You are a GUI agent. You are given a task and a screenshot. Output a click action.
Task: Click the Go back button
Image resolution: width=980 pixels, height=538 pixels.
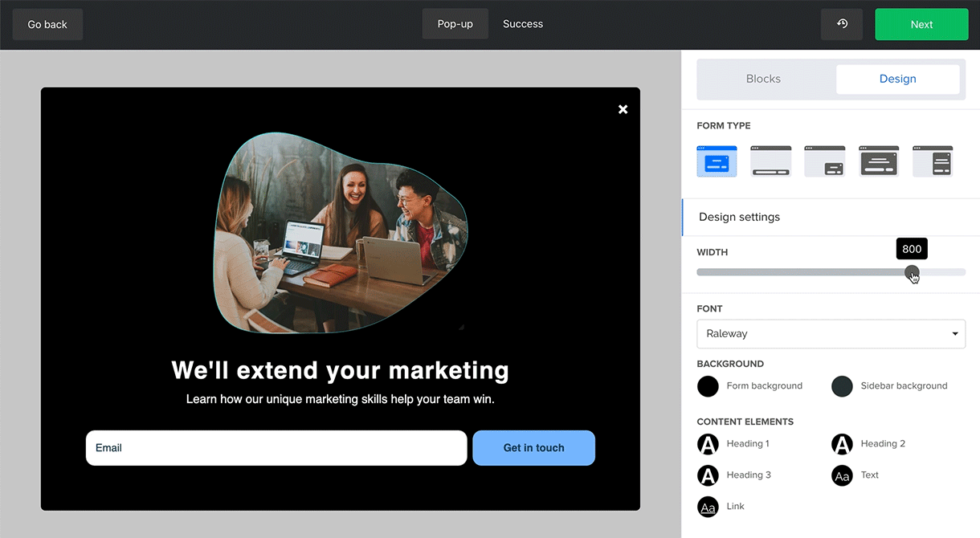(47, 24)
